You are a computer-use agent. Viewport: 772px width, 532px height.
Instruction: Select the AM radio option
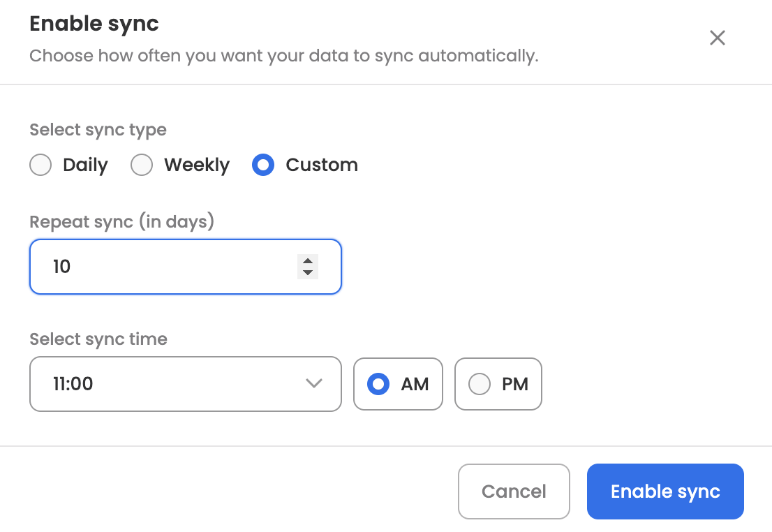click(378, 384)
